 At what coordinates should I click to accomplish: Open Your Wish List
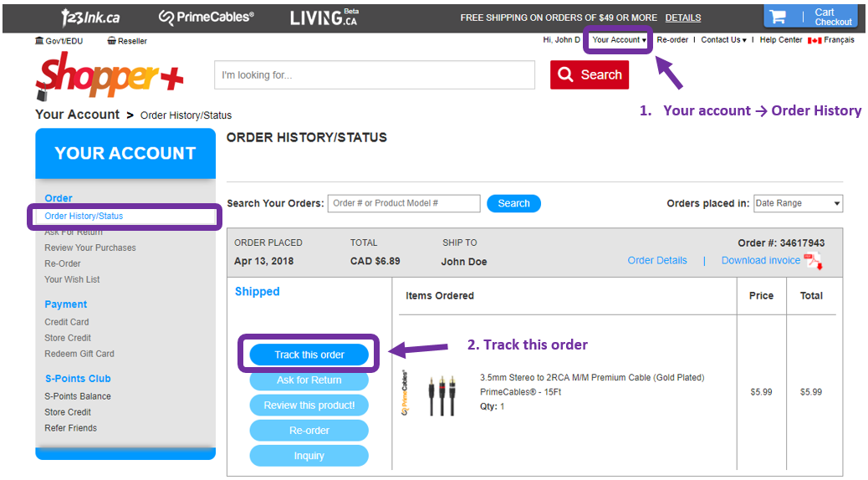click(x=72, y=279)
